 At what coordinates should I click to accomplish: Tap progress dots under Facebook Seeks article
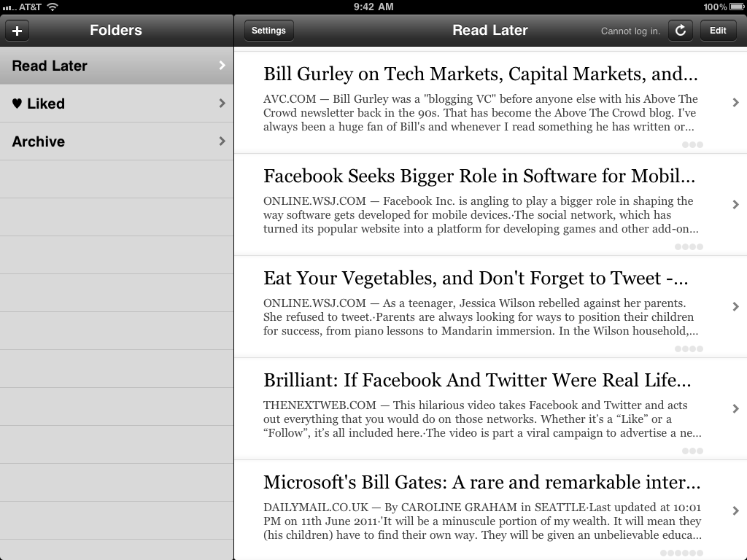[x=689, y=246]
